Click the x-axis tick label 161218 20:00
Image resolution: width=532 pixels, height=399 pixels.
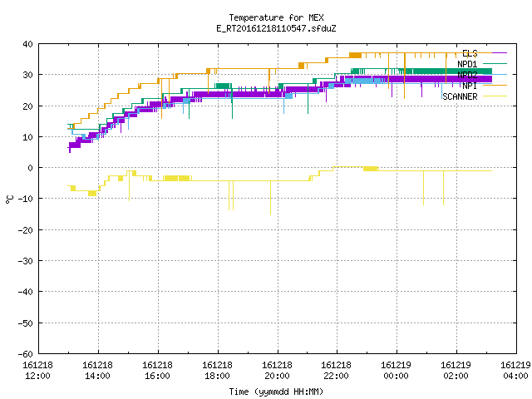[277, 371]
